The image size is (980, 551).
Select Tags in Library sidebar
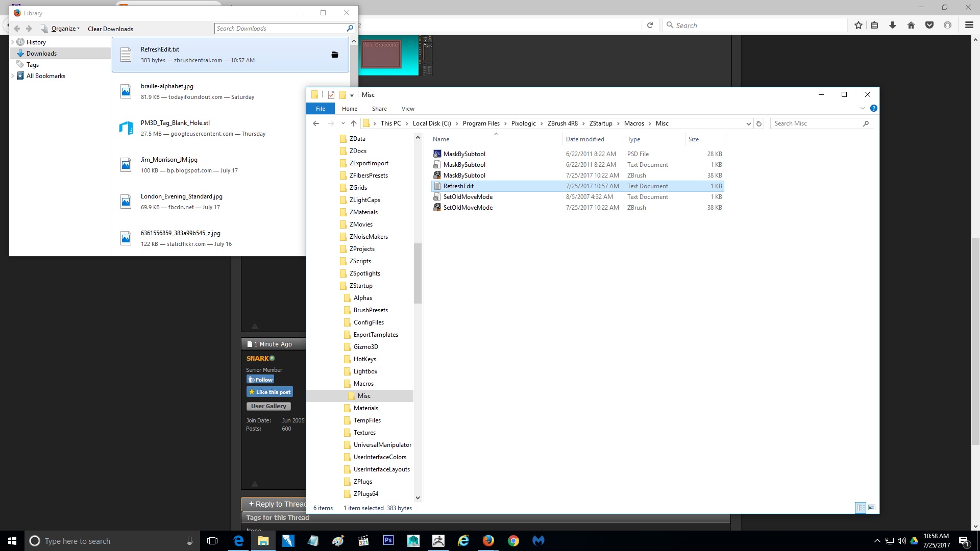pos(33,65)
